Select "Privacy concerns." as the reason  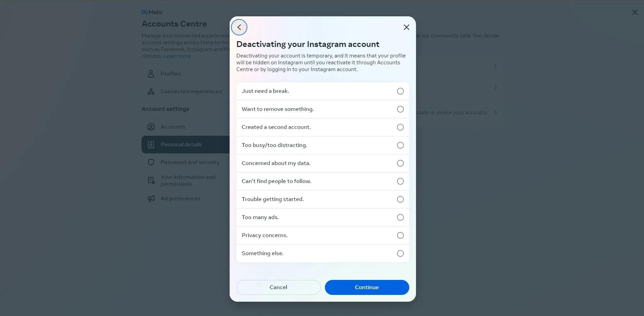pyautogui.click(x=400, y=236)
